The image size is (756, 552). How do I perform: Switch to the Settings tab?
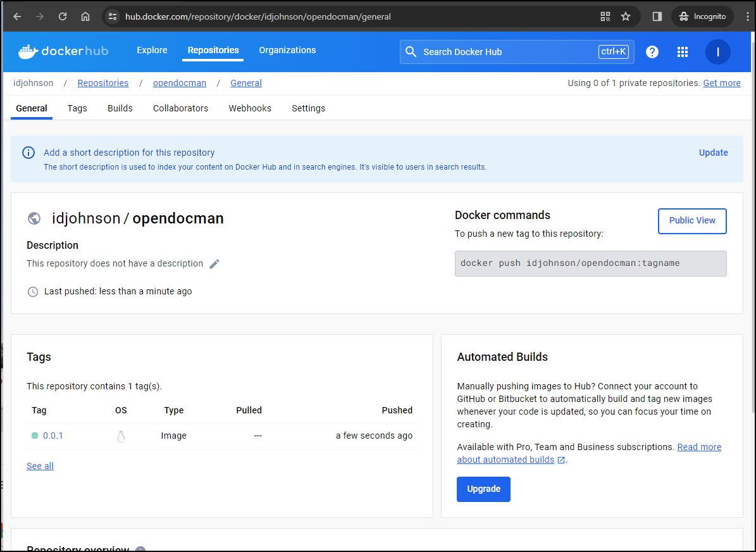tap(309, 108)
